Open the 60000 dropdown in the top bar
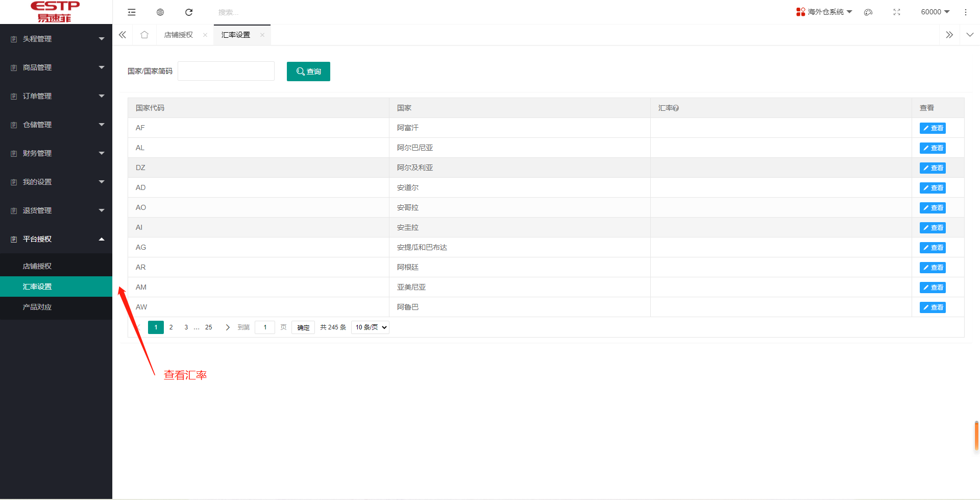The image size is (980, 500). tap(935, 12)
